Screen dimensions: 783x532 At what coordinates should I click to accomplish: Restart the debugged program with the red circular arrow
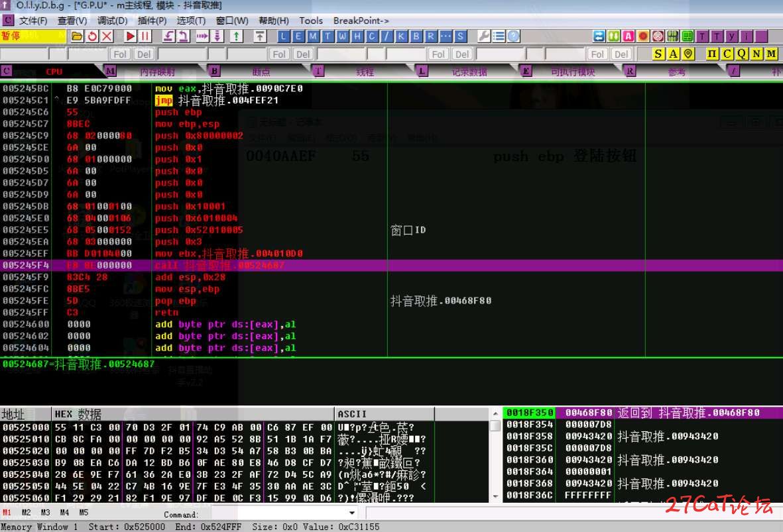tap(92, 36)
